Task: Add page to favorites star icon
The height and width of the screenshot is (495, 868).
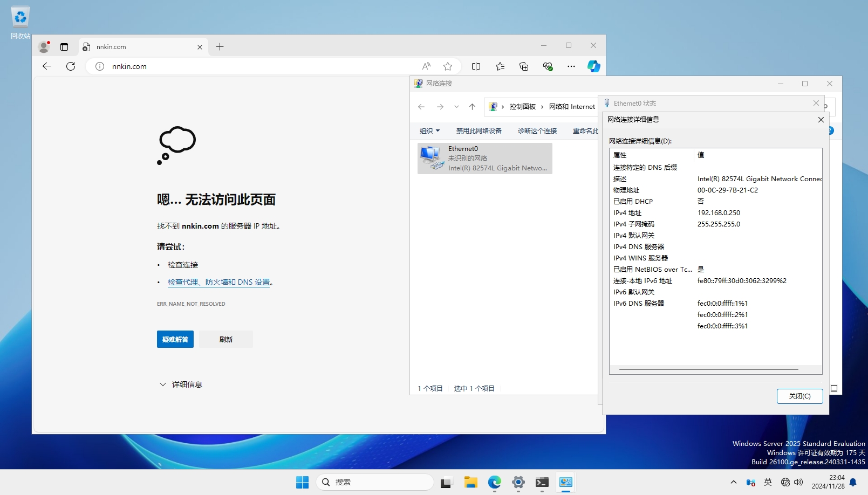Action: [x=448, y=66]
